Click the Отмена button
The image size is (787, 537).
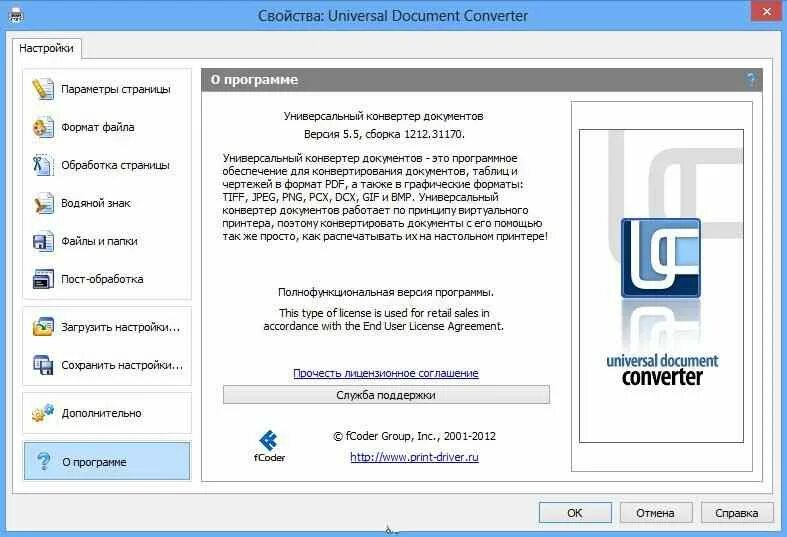[655, 513]
